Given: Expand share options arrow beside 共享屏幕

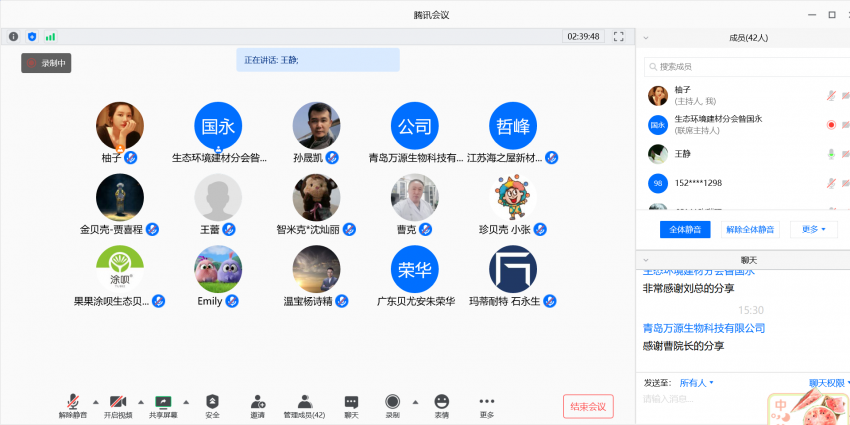Looking at the screenshot, I should pos(186,402).
